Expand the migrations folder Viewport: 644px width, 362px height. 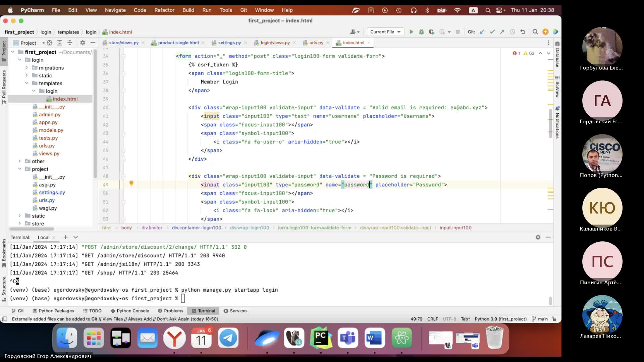[x=26, y=68]
